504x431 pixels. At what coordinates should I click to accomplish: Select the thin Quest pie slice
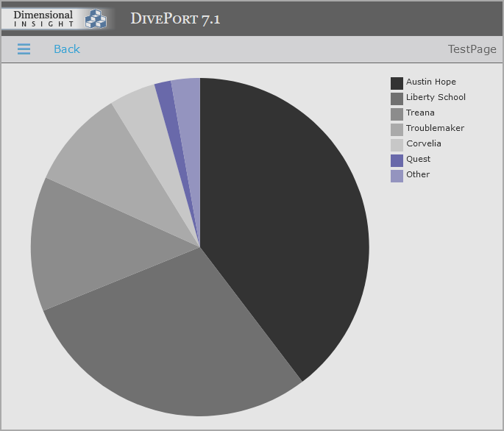(x=167, y=110)
